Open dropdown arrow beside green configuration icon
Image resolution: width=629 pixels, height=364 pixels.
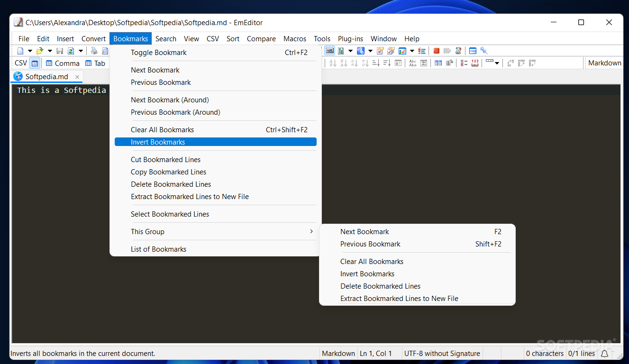point(350,51)
